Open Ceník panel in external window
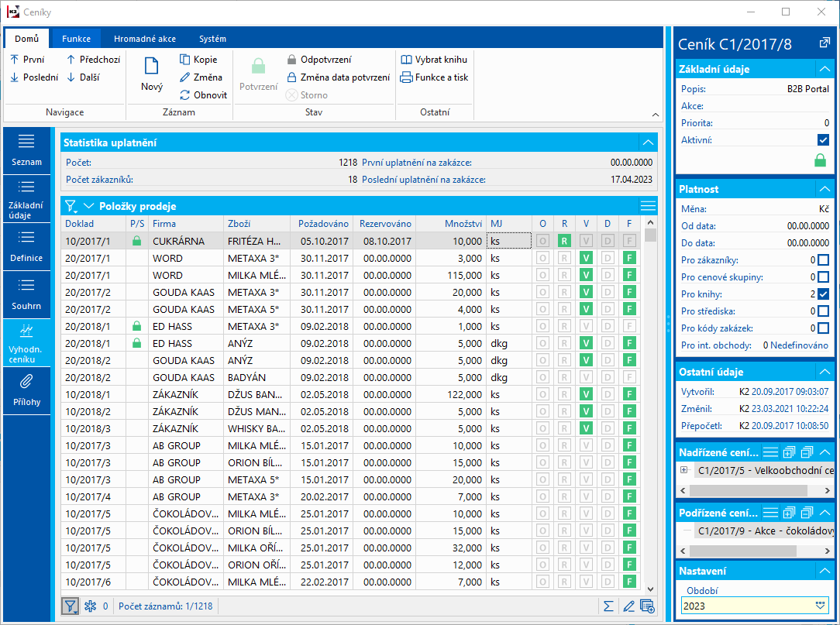This screenshot has width=840, height=625. pyautogui.click(x=824, y=43)
